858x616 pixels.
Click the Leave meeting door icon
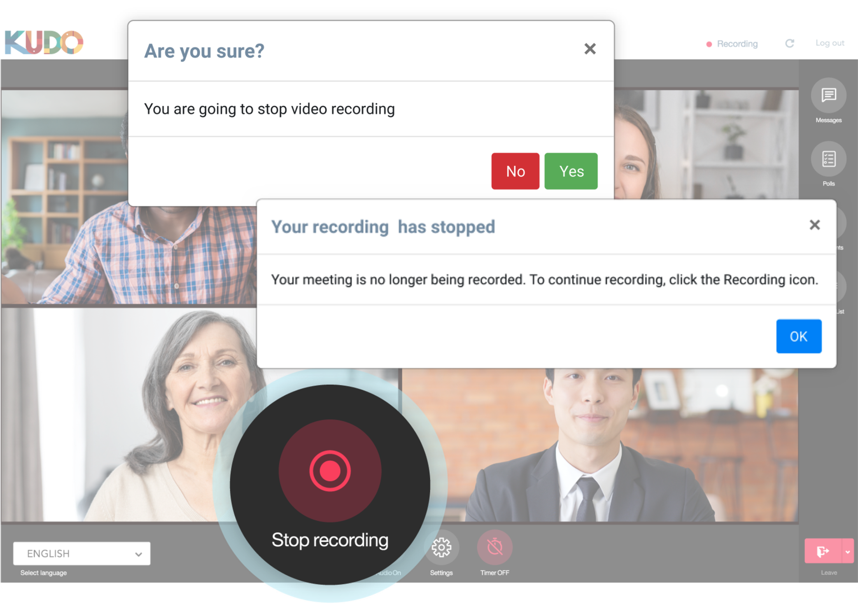[824, 552]
